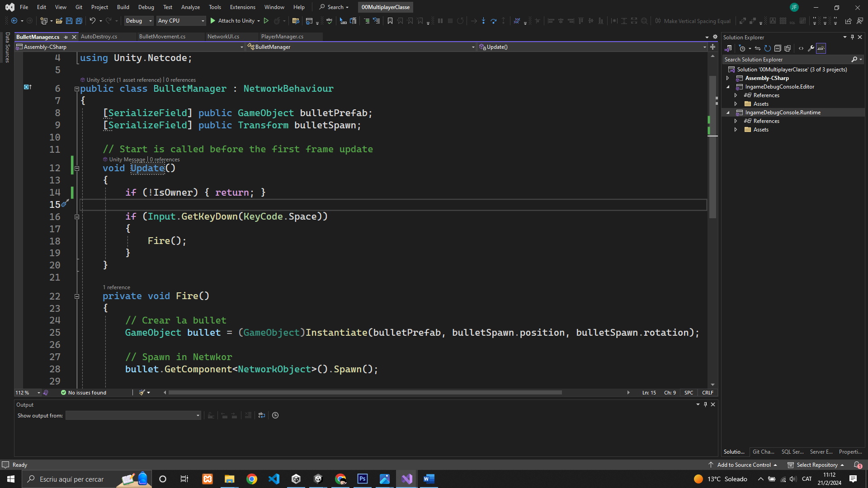Click the Save All toolbar icon
This screenshot has height=488, width=868.
pos(79,21)
